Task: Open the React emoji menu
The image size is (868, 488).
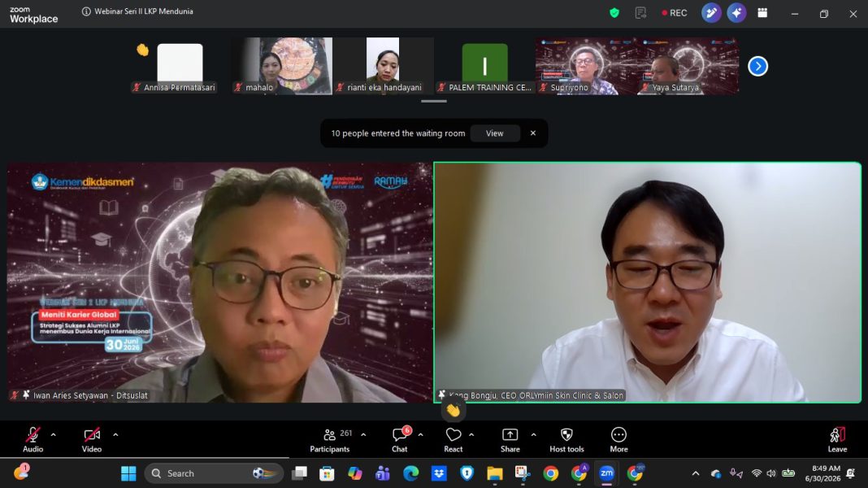Action: click(x=454, y=440)
